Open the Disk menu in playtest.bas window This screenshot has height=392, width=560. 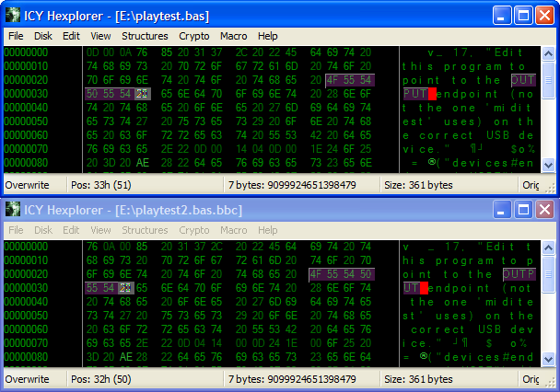tap(43, 36)
